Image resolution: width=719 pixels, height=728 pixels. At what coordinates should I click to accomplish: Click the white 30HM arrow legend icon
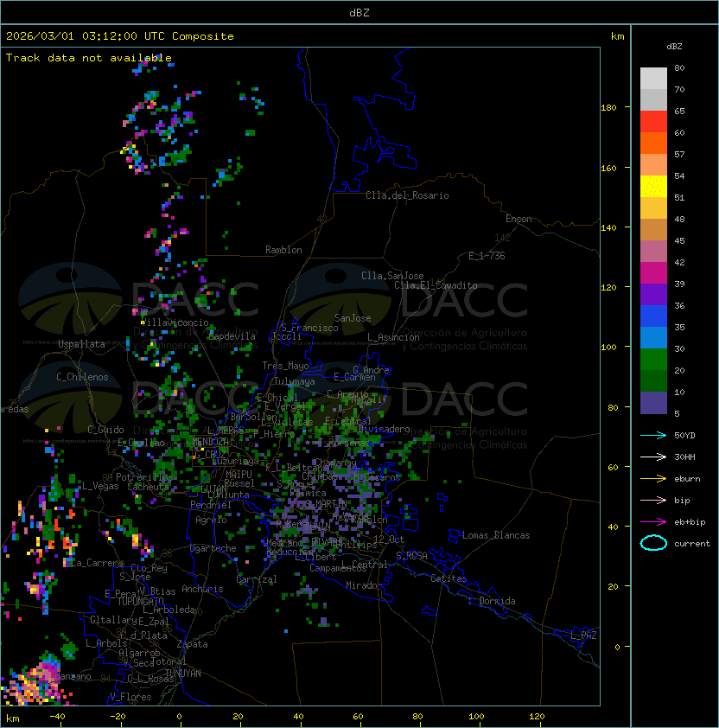[x=653, y=457]
